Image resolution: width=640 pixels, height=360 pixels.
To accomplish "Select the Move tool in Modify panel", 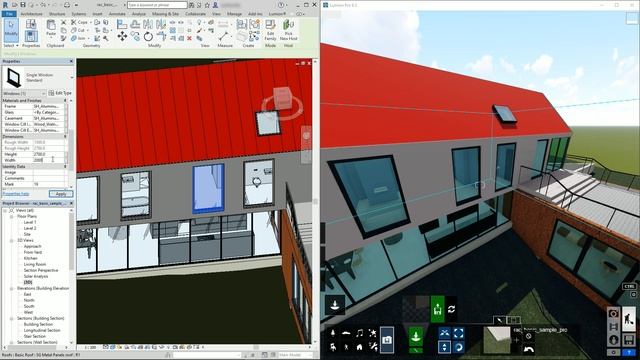I will (x=122, y=37).
